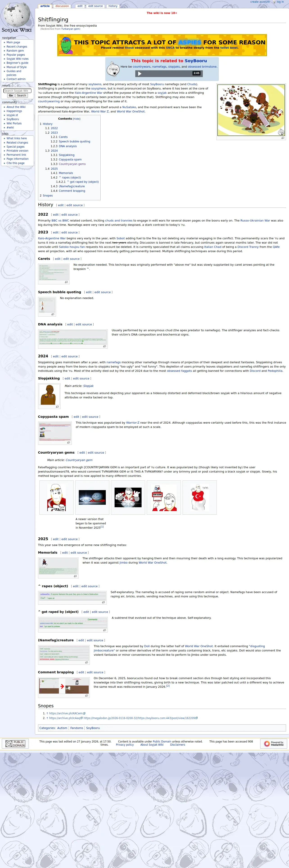Screen dimensions: 289x868
Task: Click enlarge icon under DNA analysis image
Action: 104,346
